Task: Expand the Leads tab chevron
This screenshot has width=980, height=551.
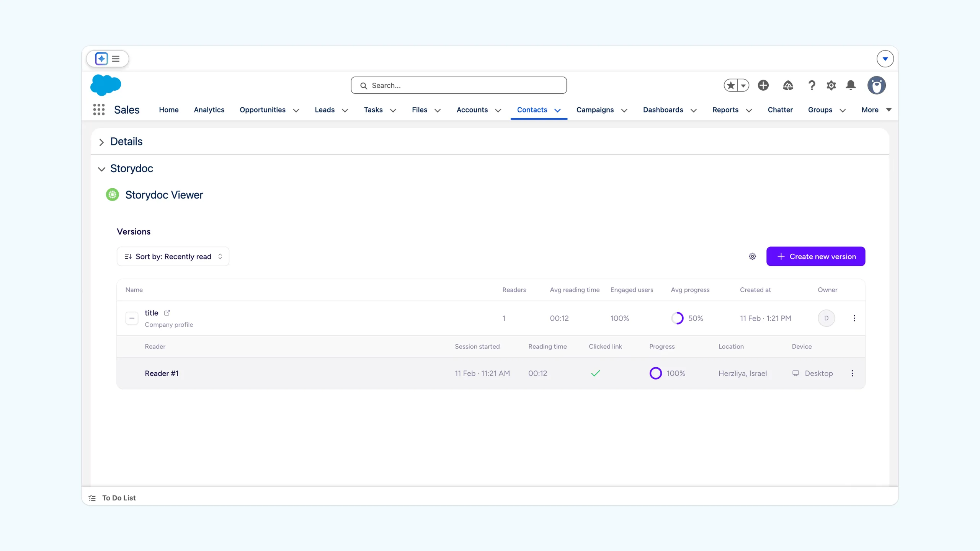Action: point(345,110)
